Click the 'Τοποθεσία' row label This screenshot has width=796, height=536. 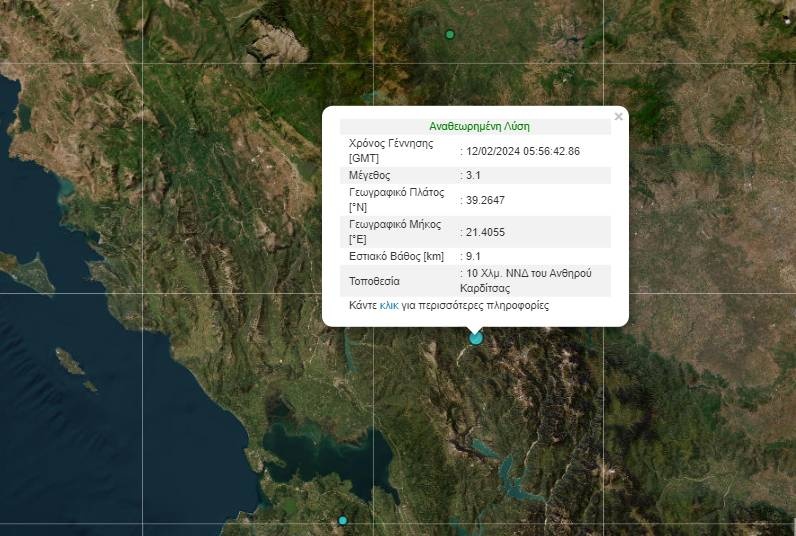(x=374, y=281)
